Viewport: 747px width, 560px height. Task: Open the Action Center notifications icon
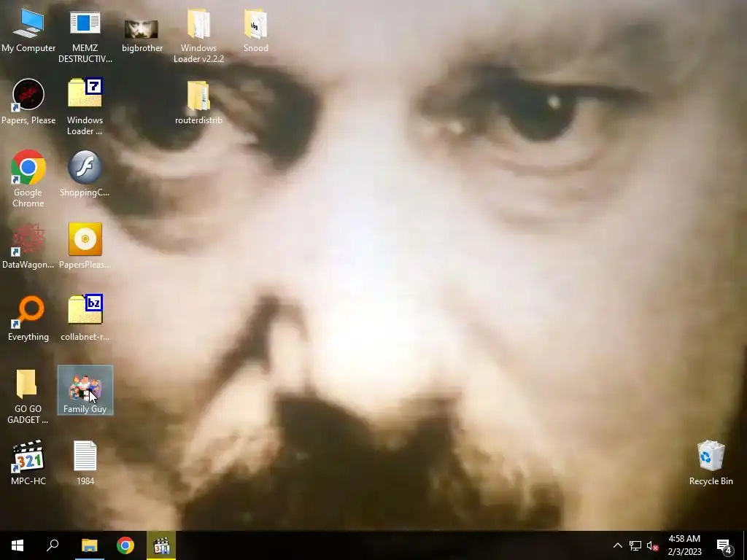[724, 545]
